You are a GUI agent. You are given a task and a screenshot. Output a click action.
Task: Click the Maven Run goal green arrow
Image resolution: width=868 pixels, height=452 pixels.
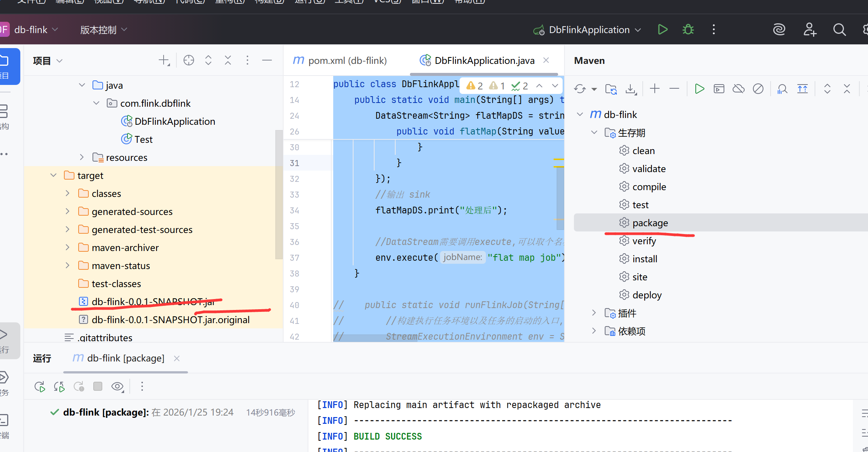click(700, 89)
